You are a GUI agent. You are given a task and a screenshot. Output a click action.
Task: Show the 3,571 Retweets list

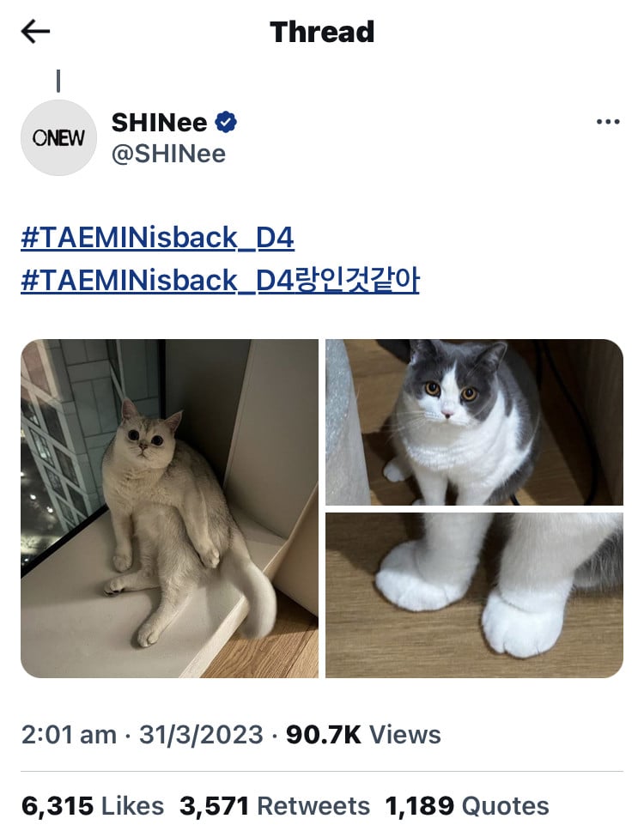pos(275,806)
